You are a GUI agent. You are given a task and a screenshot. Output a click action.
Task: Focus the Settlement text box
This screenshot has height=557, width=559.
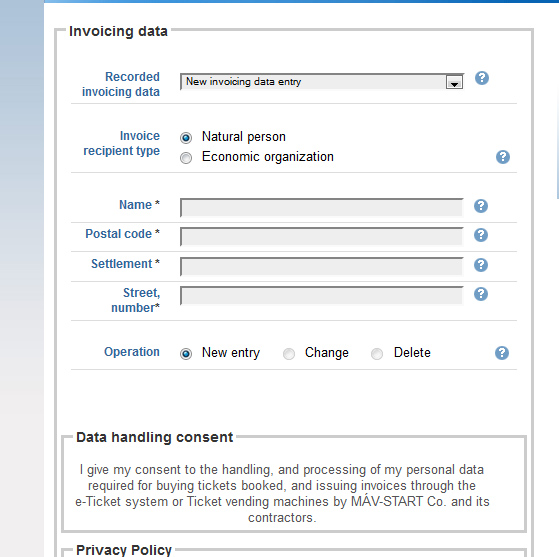tap(322, 267)
